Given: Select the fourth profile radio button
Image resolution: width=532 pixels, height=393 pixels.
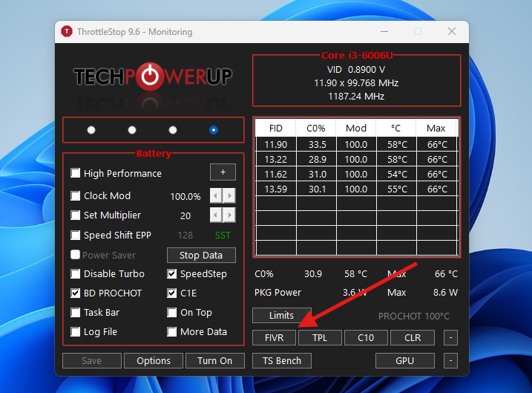Looking at the screenshot, I should pyautogui.click(x=214, y=130).
